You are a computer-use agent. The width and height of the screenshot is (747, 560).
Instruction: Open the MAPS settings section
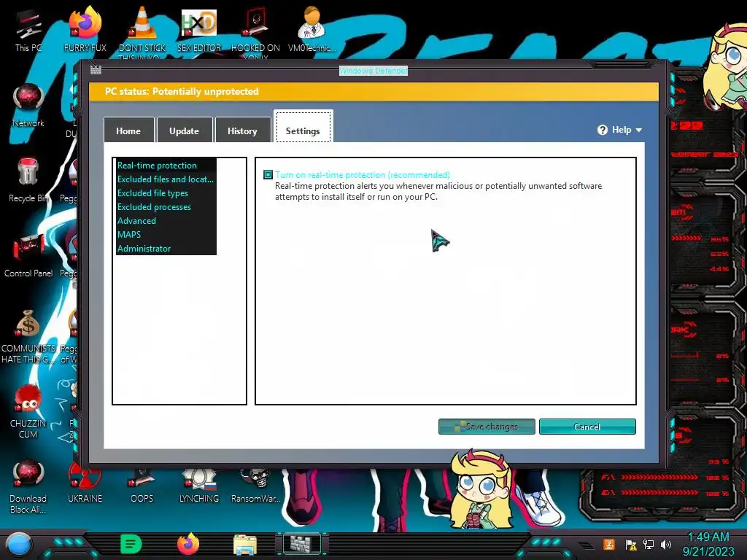pyautogui.click(x=129, y=234)
